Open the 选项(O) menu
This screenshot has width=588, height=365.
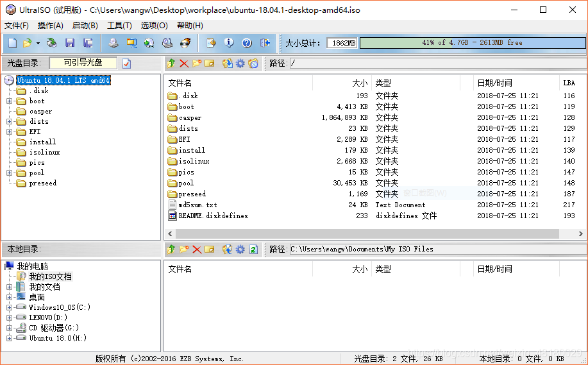click(x=154, y=26)
